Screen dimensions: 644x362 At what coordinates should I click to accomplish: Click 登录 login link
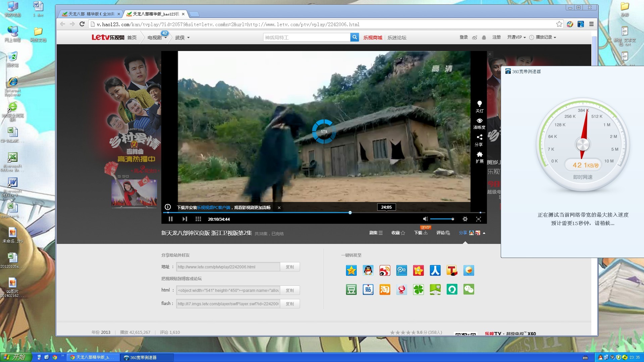coord(463,37)
